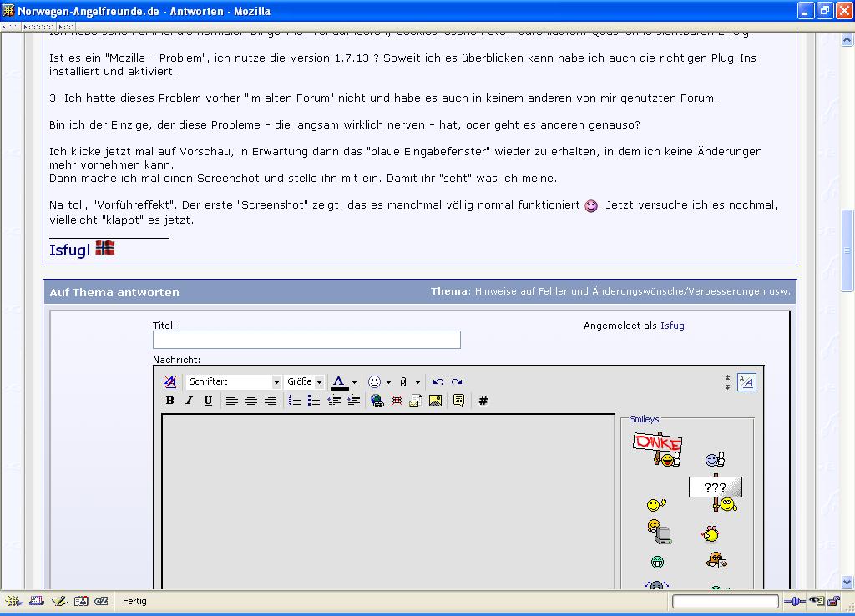Click the ordered list icon
855x616 pixels.
pos(295,401)
